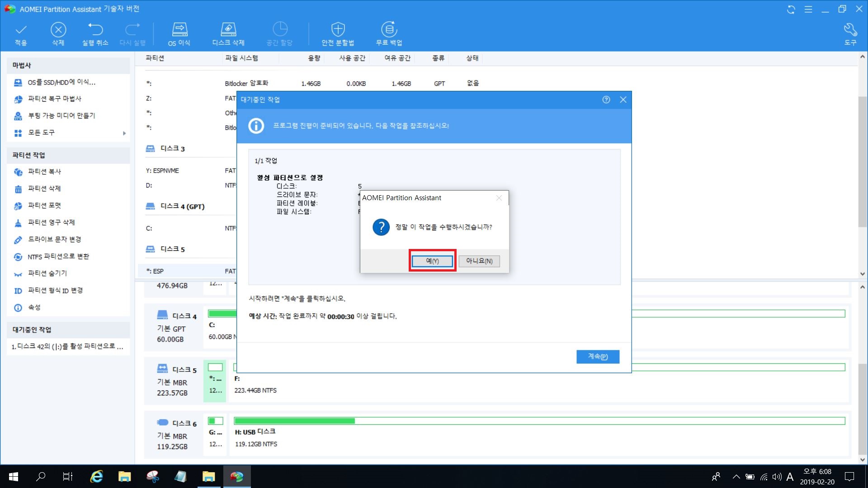Click the refresh icon in title bar
Image resolution: width=868 pixels, height=488 pixels.
791,9
